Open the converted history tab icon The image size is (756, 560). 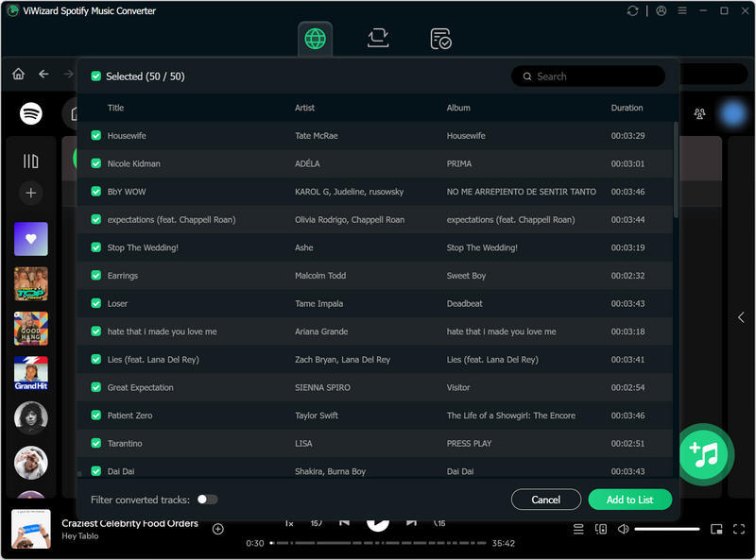(440, 39)
